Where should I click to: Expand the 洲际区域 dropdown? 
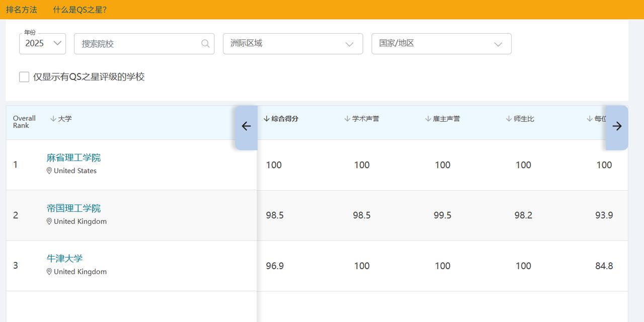(293, 44)
